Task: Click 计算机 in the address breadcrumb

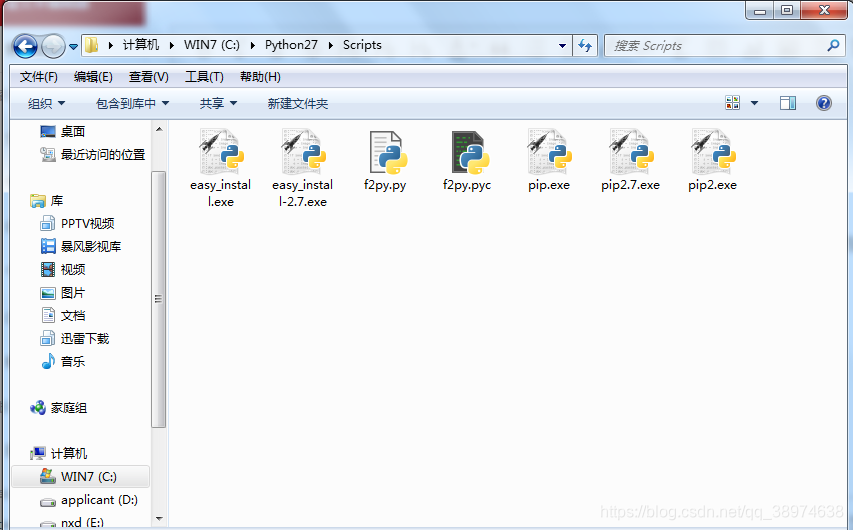Action: coord(140,45)
